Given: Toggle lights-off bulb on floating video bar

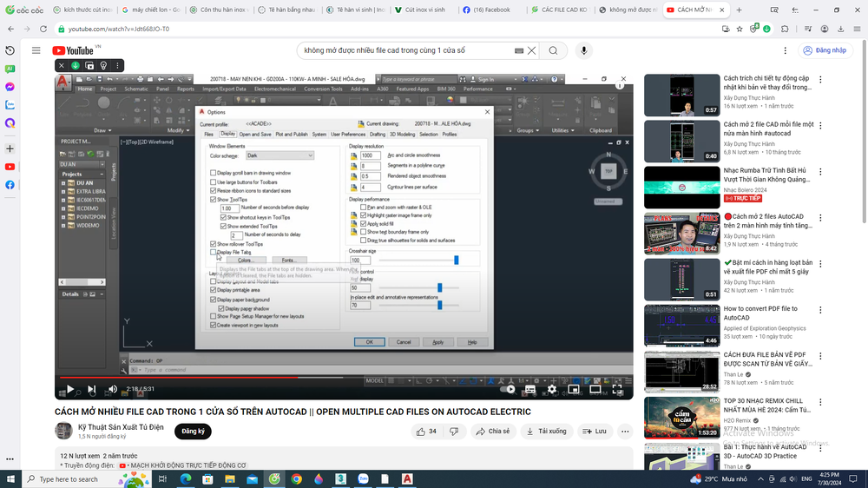Looking at the screenshot, I should point(103,65).
